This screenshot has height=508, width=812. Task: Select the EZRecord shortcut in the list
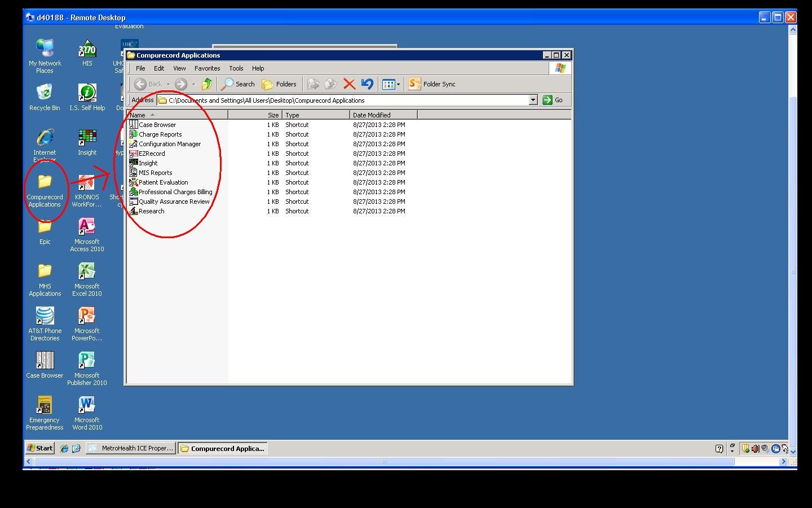(x=151, y=154)
